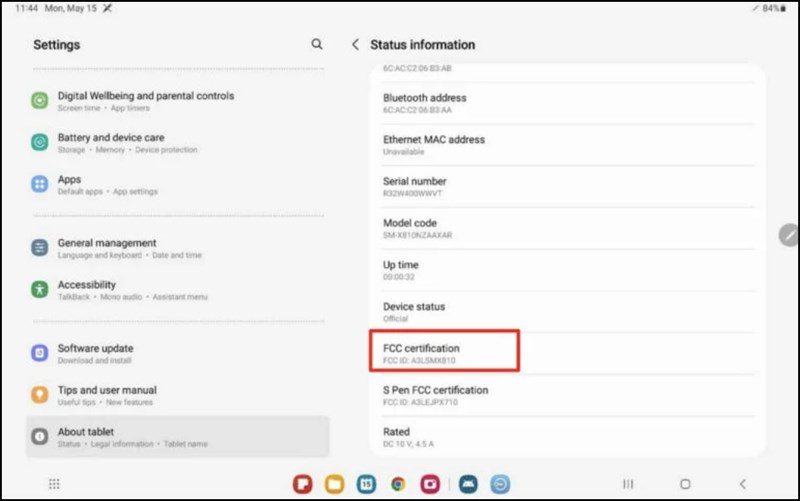Tap the time and date in status bar
The width and height of the screenshot is (800, 501).
[x=56, y=8]
